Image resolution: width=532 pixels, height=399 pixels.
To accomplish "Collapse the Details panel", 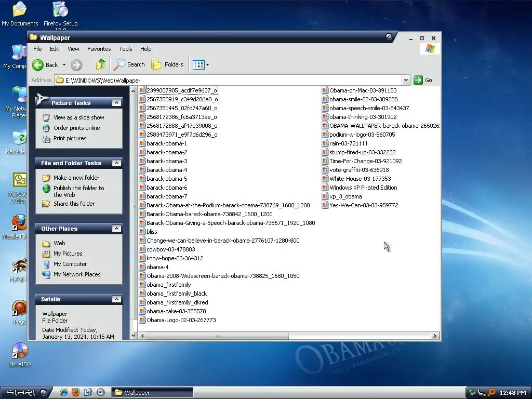I will [x=116, y=299].
